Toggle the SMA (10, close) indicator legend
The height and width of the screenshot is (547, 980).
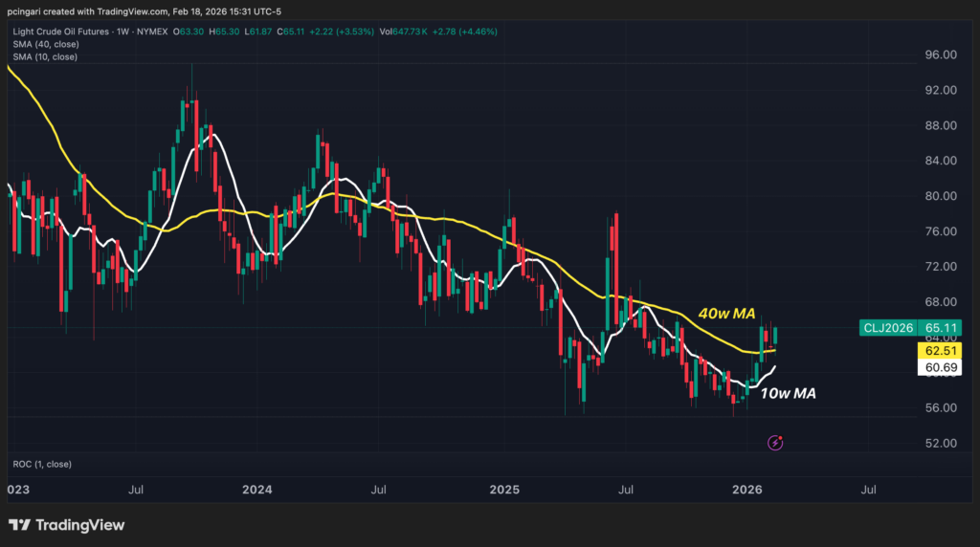point(47,57)
